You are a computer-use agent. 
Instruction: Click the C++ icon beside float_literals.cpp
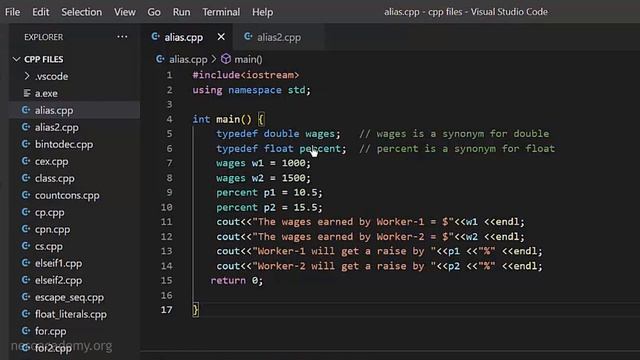[26, 314]
